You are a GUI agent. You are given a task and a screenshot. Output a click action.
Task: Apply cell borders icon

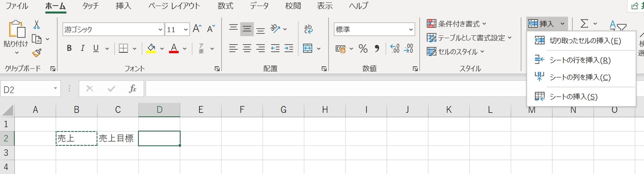coord(124,49)
